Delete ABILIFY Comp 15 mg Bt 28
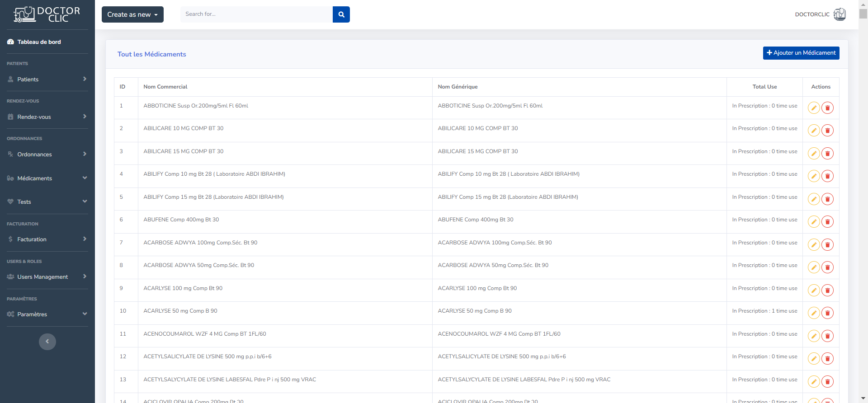Image resolution: width=868 pixels, height=403 pixels. (x=827, y=199)
